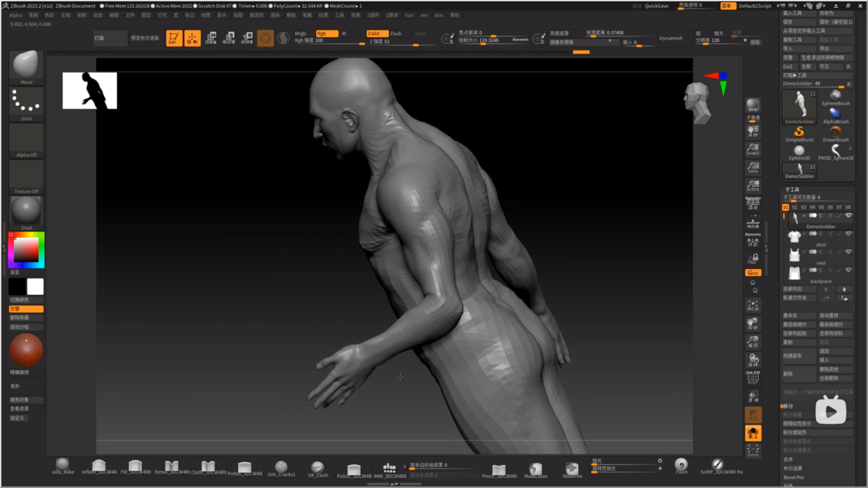868x488 pixels.
Task: Click the QuickSave button
Action: click(x=657, y=6)
